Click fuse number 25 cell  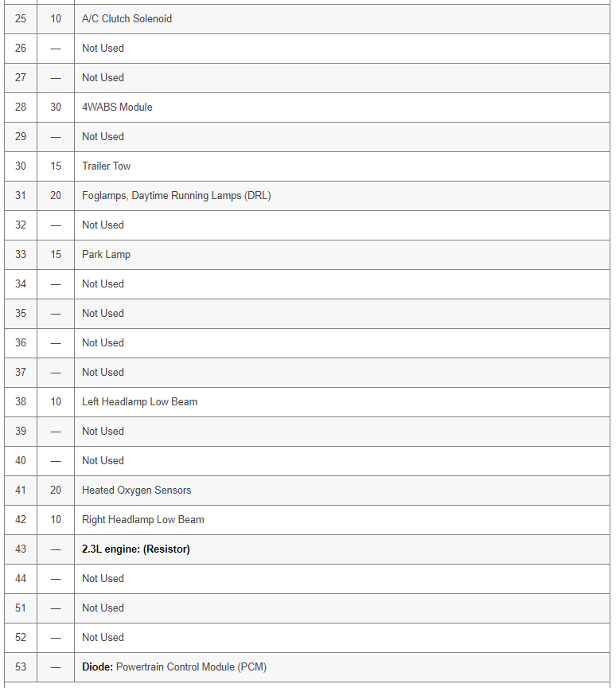21,19
